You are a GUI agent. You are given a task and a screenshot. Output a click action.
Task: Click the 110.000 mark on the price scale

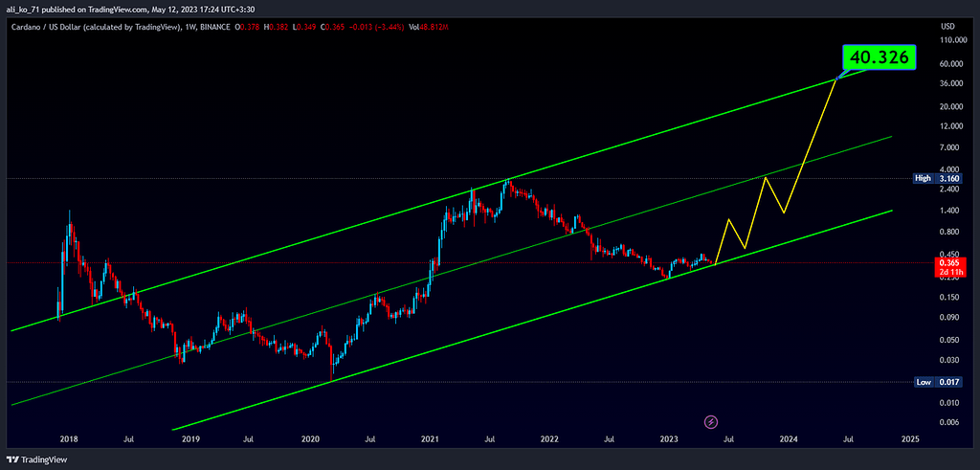(x=948, y=41)
